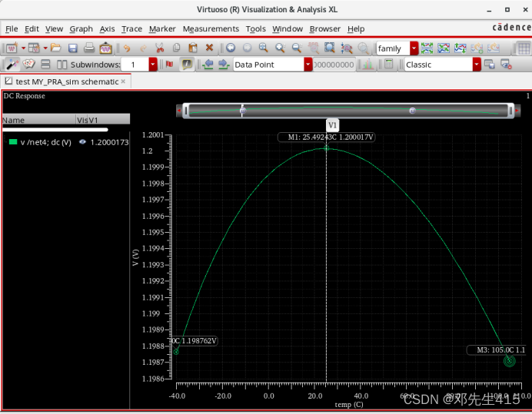Click the undo arrow icon
Image resolution: width=532 pixels, height=414 pixels.
pyautogui.click(x=127, y=48)
